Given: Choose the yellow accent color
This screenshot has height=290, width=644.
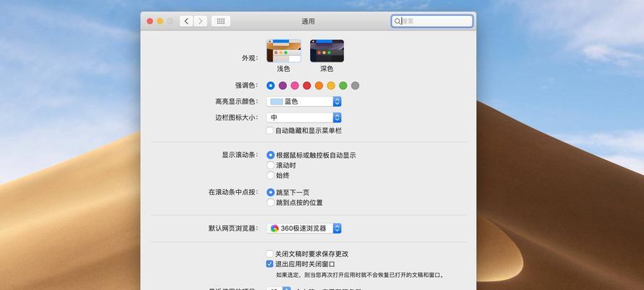Looking at the screenshot, I should point(331,86).
